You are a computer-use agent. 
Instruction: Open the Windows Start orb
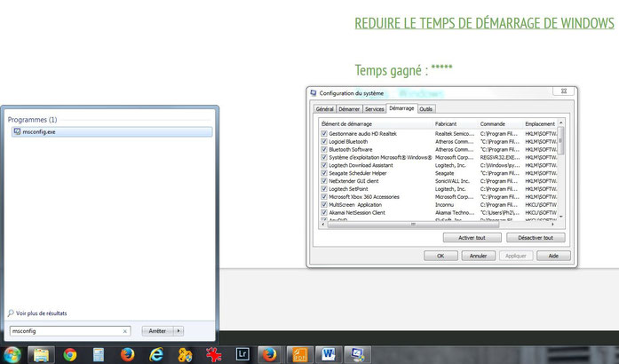coord(12,354)
